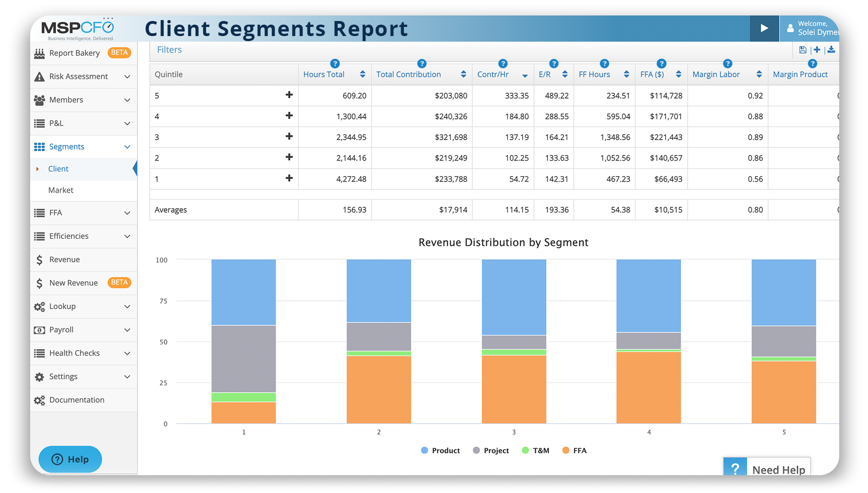Image resolution: width=868 pixels, height=493 pixels.
Task: Click the help icon above FFA ($)
Action: click(x=662, y=63)
